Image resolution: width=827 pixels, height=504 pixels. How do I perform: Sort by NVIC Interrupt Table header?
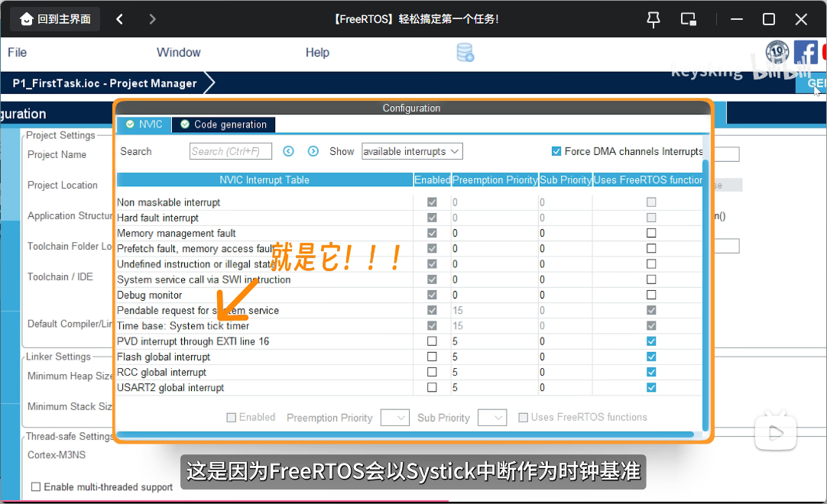(264, 179)
